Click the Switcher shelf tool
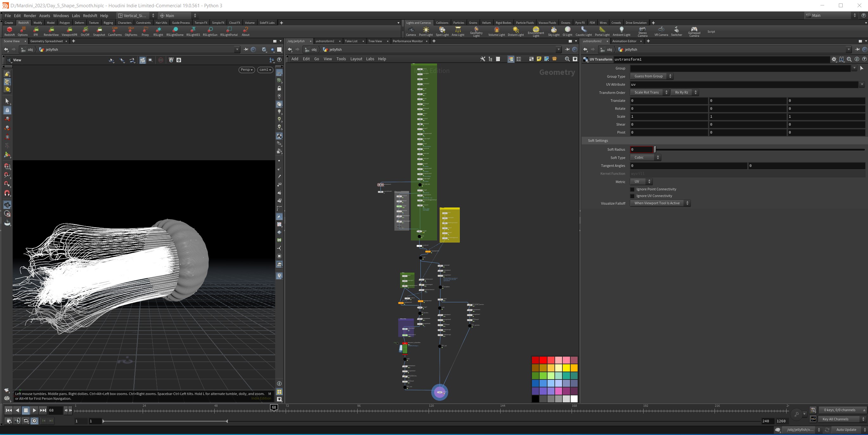Screen dimensions: 868x435 [676, 31]
